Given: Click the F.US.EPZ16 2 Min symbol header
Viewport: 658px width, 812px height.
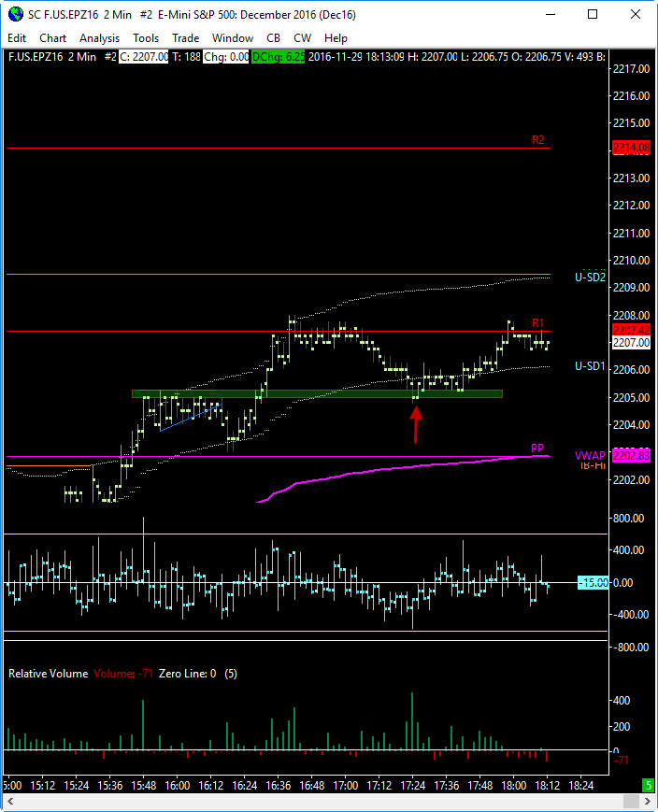Looking at the screenshot, I should point(52,57).
